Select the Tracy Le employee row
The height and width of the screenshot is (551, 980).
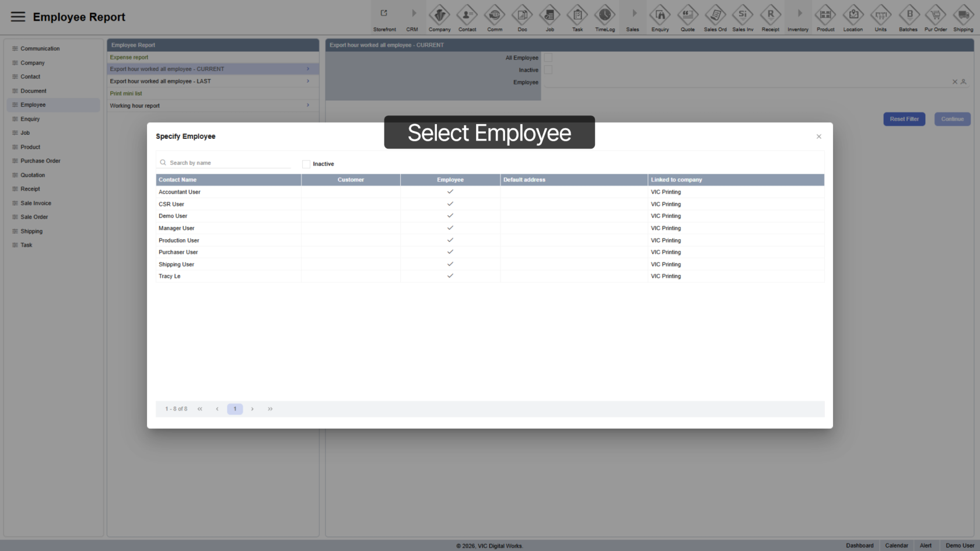pos(170,276)
